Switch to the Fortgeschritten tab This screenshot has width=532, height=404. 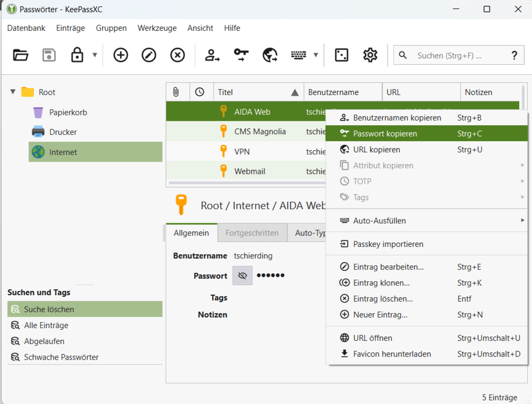tap(252, 233)
